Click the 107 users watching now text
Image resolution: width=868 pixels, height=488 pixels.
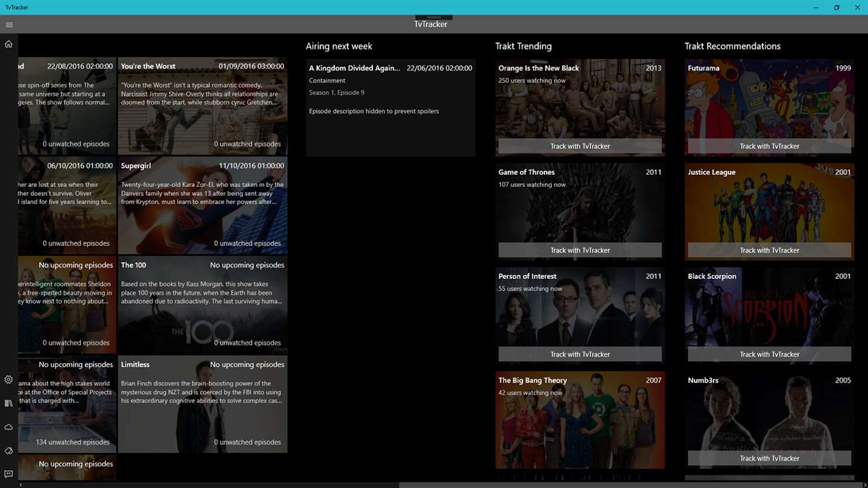click(532, 185)
